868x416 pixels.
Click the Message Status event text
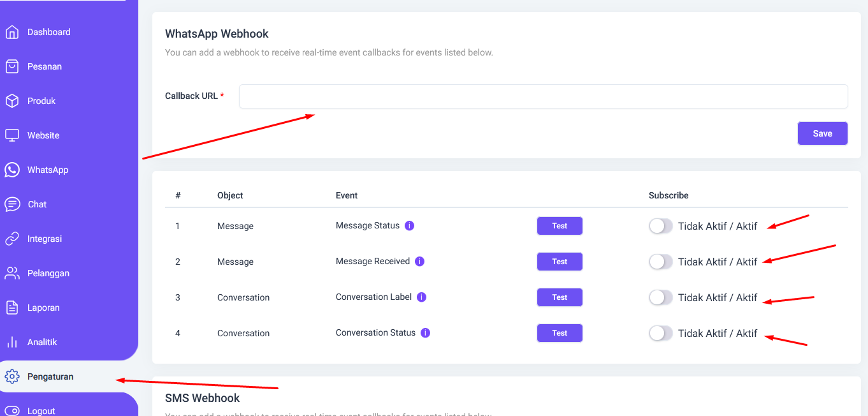[368, 226]
